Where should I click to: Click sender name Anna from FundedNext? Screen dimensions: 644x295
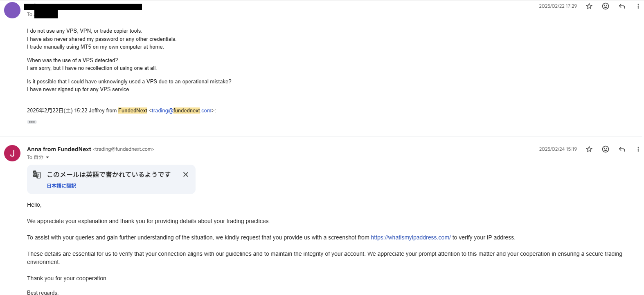coord(59,149)
